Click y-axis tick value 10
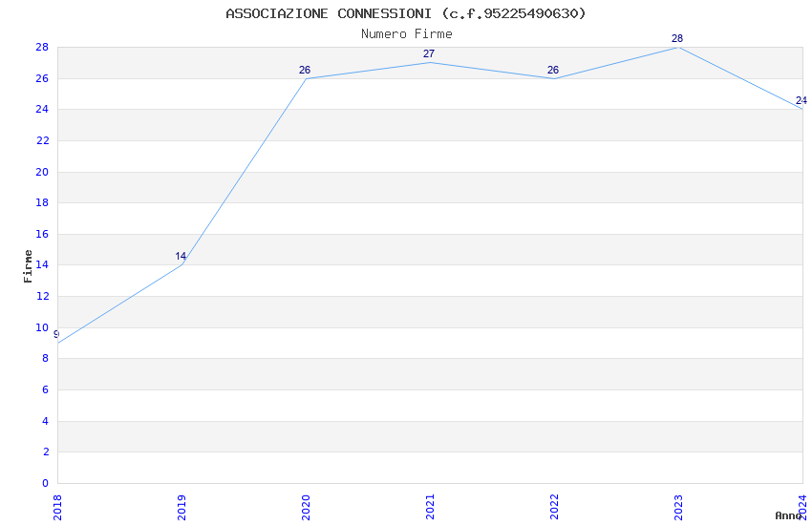Image resolution: width=812 pixels, height=525 pixels. tap(42, 327)
